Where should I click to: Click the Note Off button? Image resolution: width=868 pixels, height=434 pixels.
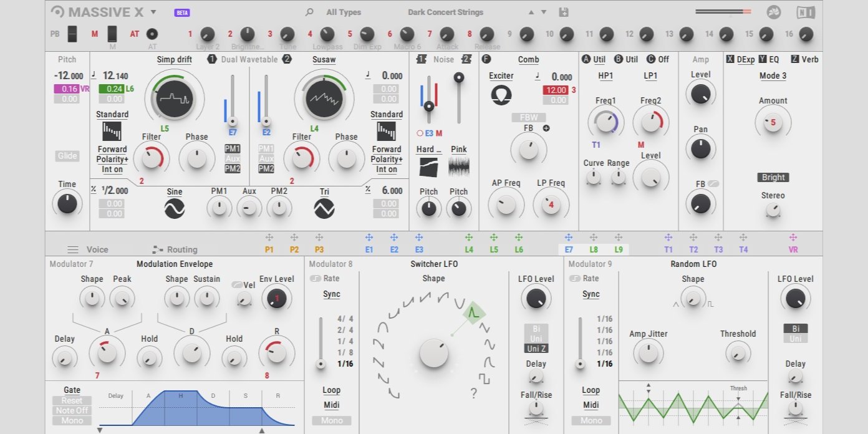tap(72, 410)
